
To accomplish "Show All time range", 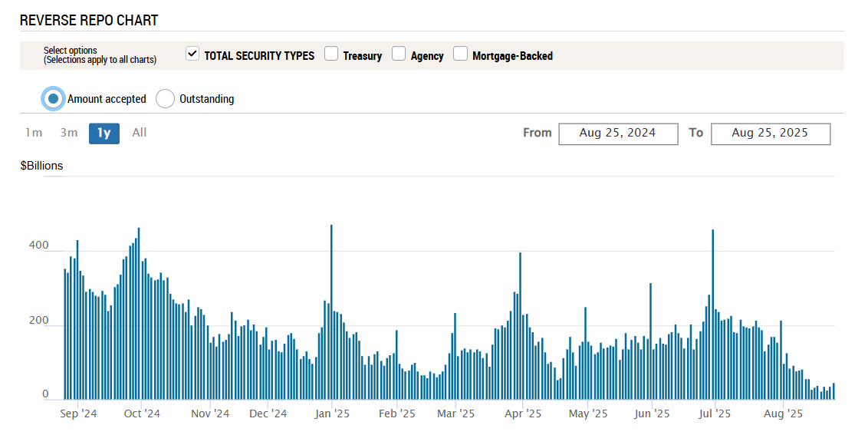I will click(x=140, y=133).
